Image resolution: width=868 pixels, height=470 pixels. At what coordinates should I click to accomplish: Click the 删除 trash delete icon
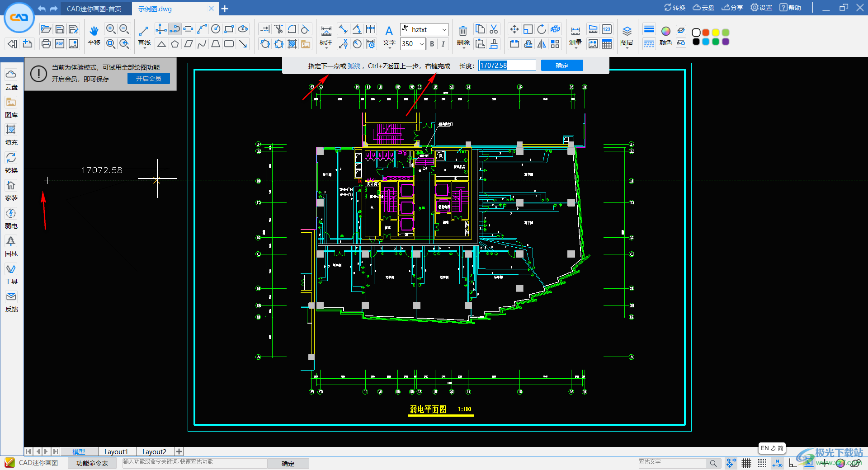(463, 35)
